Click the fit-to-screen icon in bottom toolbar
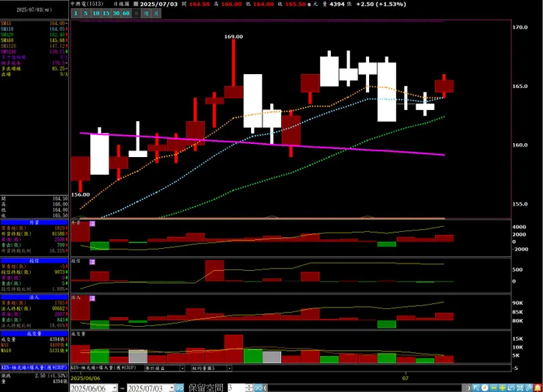The image size is (543, 392). [x=520, y=388]
